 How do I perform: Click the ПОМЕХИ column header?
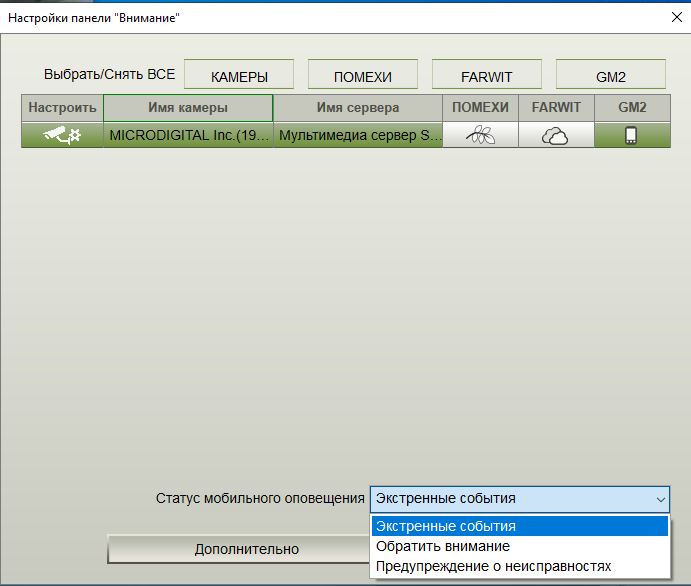point(480,108)
